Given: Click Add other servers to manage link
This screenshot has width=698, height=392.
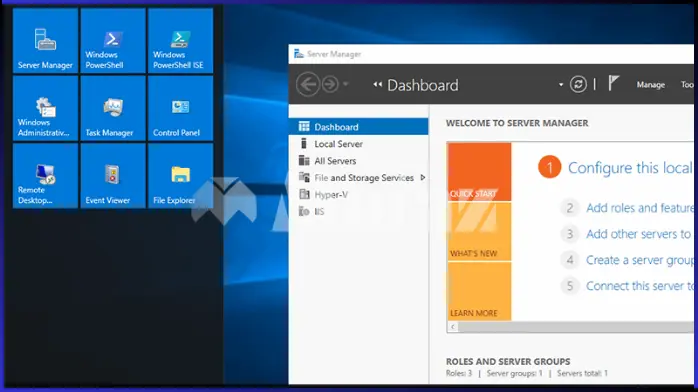Looking at the screenshot, I should tap(639, 234).
